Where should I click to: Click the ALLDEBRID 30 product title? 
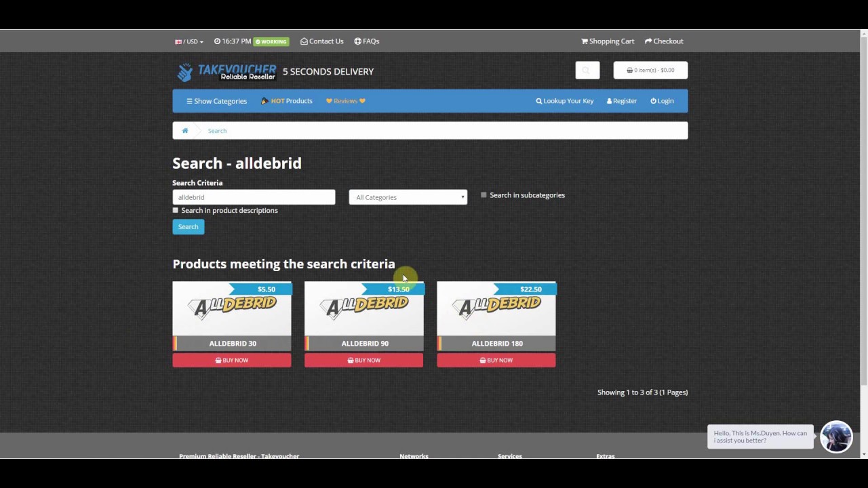coord(233,344)
